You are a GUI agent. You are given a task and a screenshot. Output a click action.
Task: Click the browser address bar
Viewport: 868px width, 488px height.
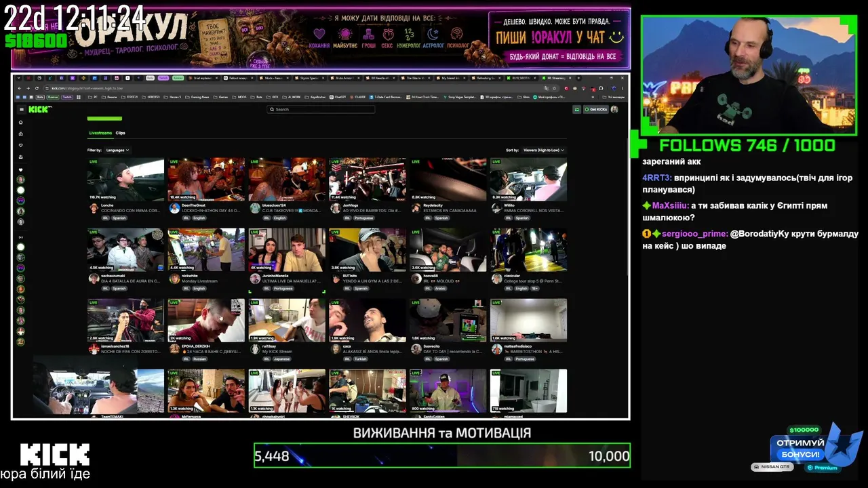[292, 88]
